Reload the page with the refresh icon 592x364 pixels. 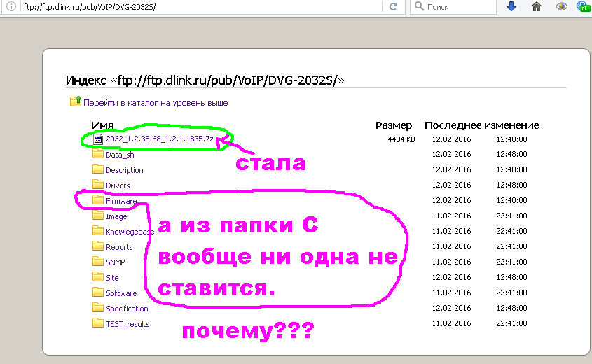point(394,6)
